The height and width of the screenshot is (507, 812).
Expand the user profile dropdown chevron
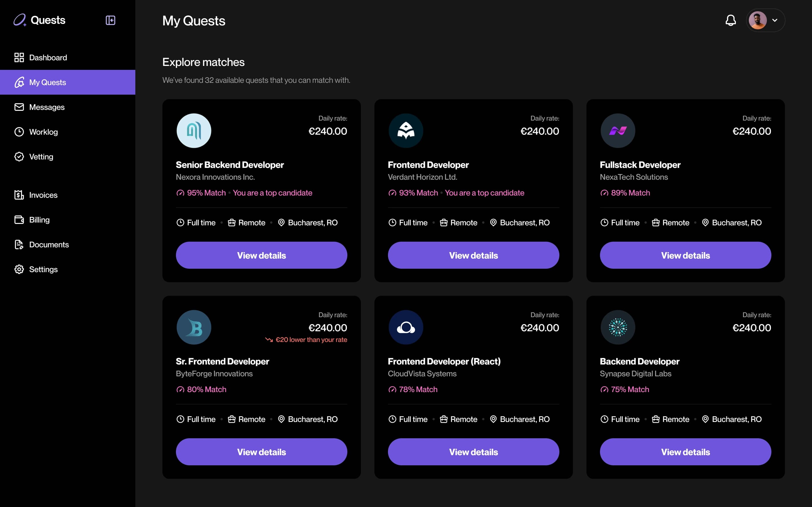click(775, 20)
